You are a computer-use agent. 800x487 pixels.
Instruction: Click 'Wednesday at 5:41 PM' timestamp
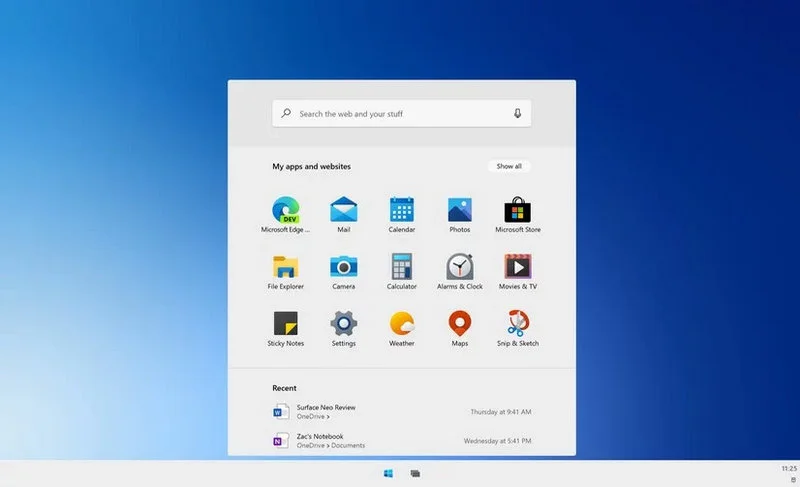(x=497, y=441)
